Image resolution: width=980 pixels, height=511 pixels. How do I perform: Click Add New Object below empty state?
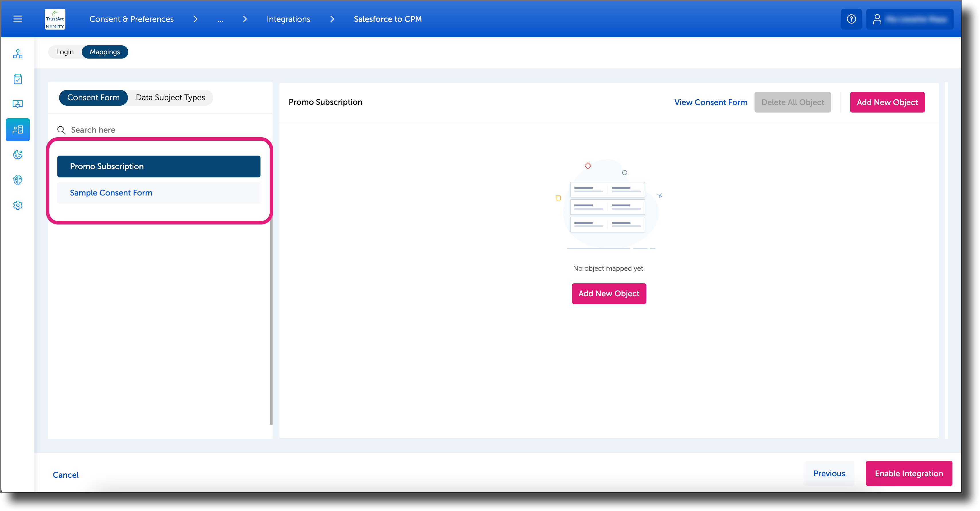coord(609,294)
